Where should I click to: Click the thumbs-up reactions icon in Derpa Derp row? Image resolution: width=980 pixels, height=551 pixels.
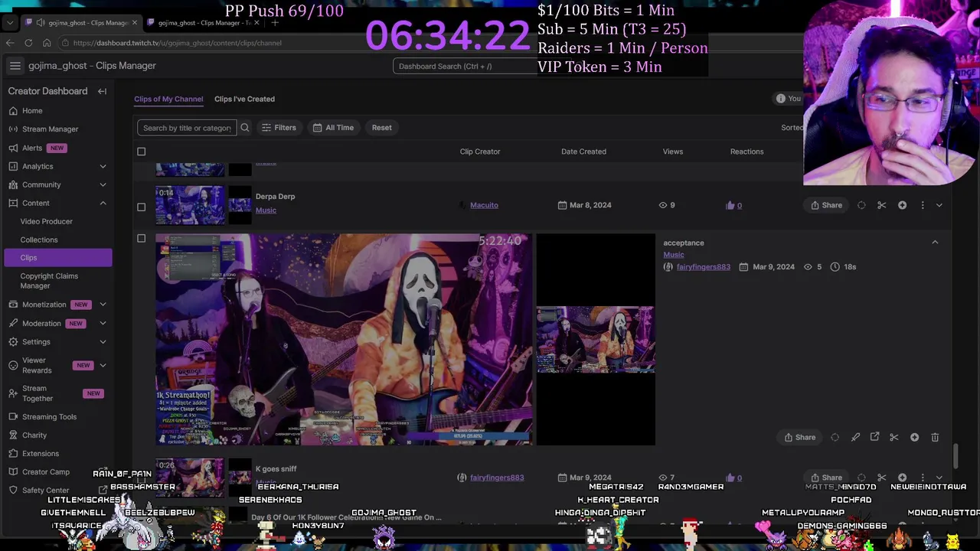730,205
